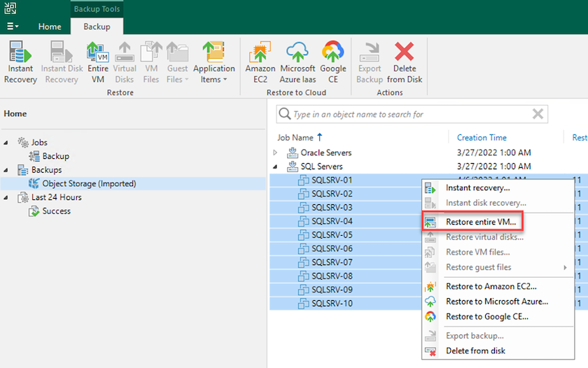Select Instant recovery in context menu
588x368 pixels.
[x=477, y=187]
